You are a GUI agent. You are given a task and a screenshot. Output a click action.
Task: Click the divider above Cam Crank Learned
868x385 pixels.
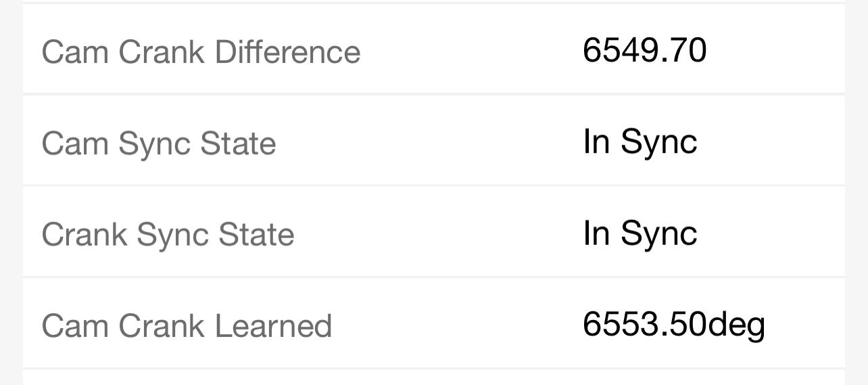pyautogui.click(x=433, y=277)
